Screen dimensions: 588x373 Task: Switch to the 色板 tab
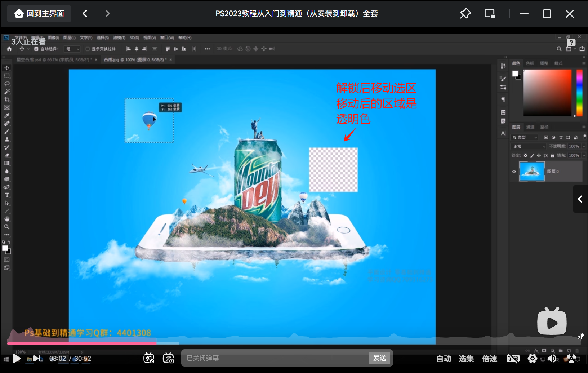point(530,63)
